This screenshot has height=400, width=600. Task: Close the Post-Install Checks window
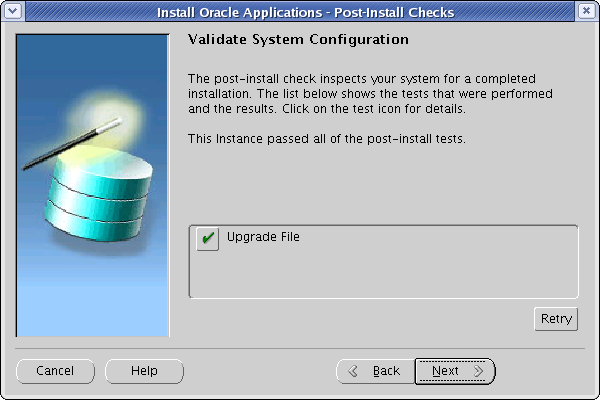(x=586, y=11)
